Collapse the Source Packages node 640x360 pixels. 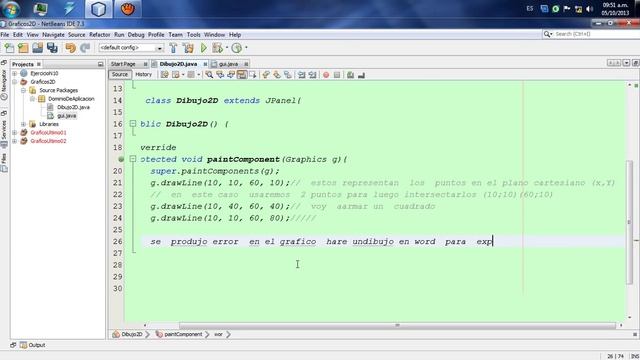point(24,90)
